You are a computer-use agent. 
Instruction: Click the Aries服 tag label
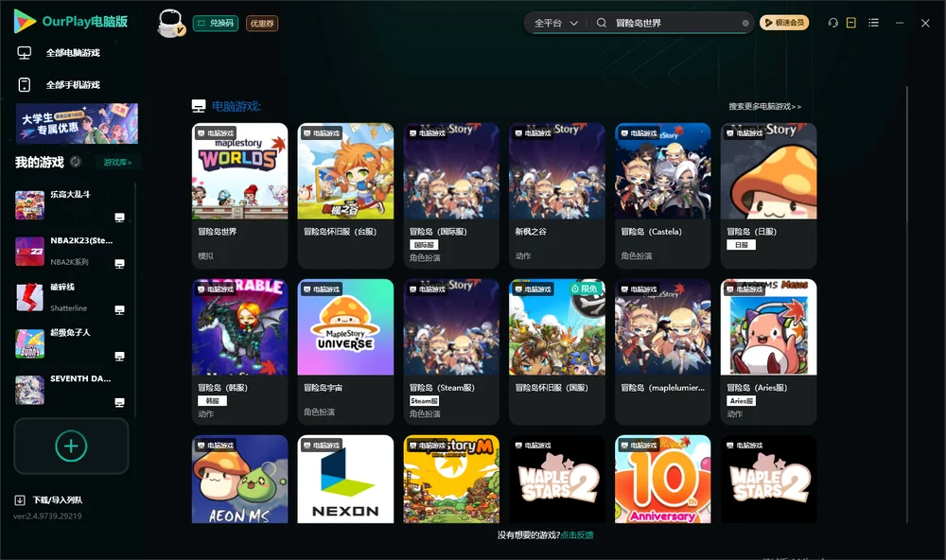click(x=742, y=401)
